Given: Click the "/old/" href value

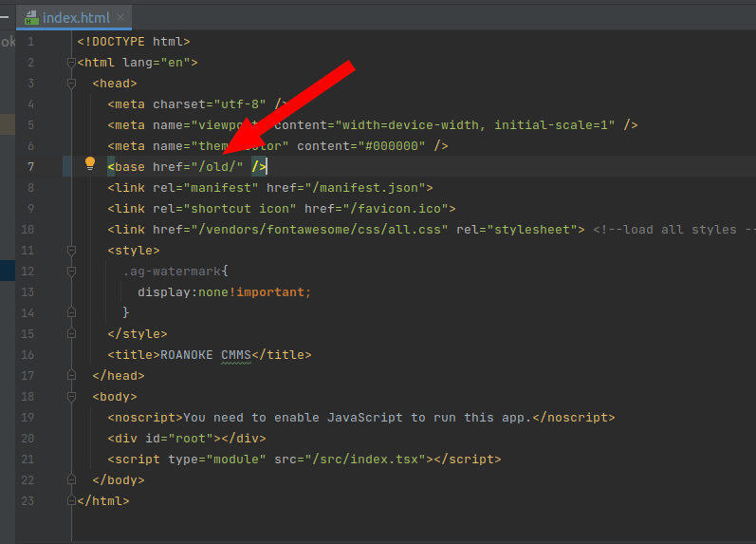Looking at the screenshot, I should tap(217, 167).
